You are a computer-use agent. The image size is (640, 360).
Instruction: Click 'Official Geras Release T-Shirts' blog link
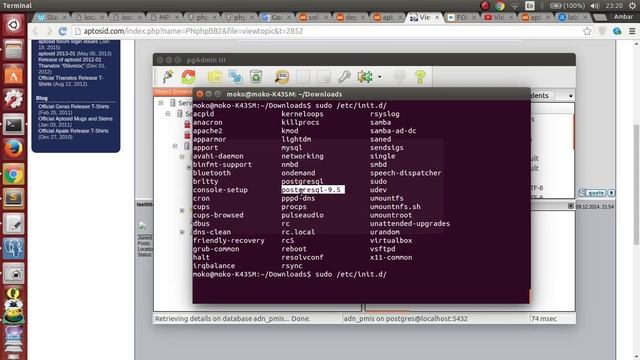point(73,107)
